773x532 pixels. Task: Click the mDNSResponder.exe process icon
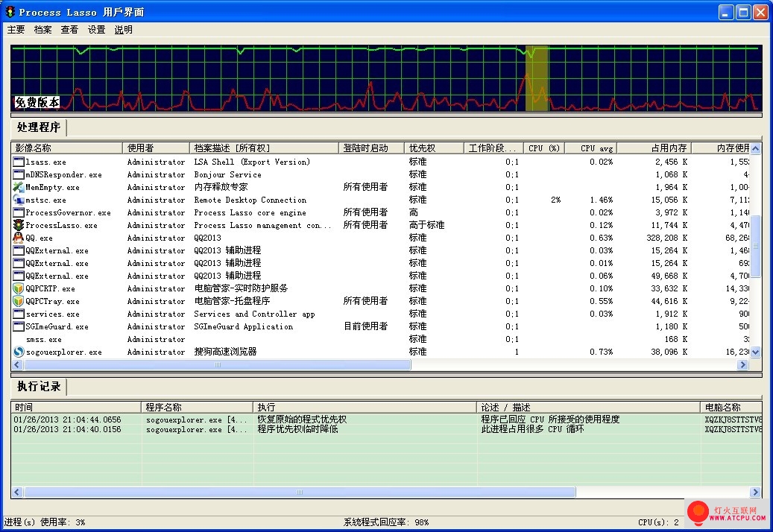pyautogui.click(x=18, y=174)
